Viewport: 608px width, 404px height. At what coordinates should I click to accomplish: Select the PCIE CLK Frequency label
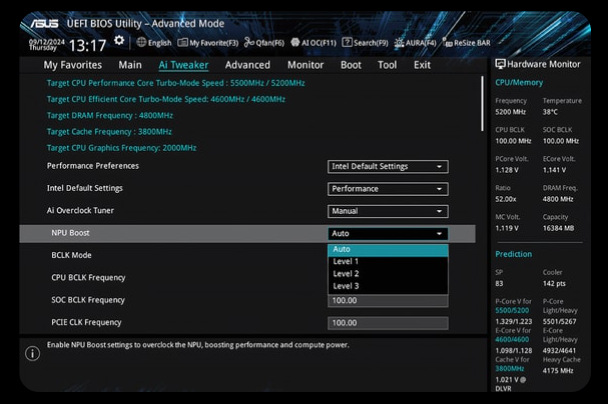(x=86, y=322)
